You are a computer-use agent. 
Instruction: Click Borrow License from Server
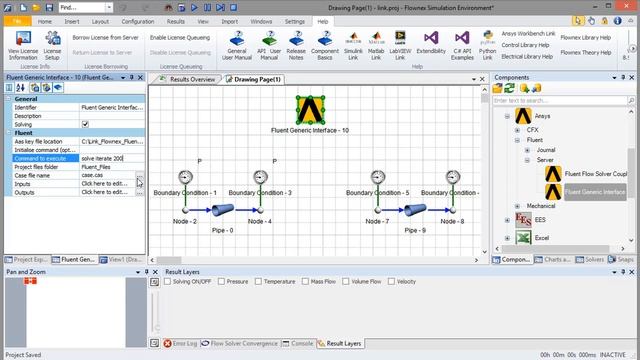(105, 38)
